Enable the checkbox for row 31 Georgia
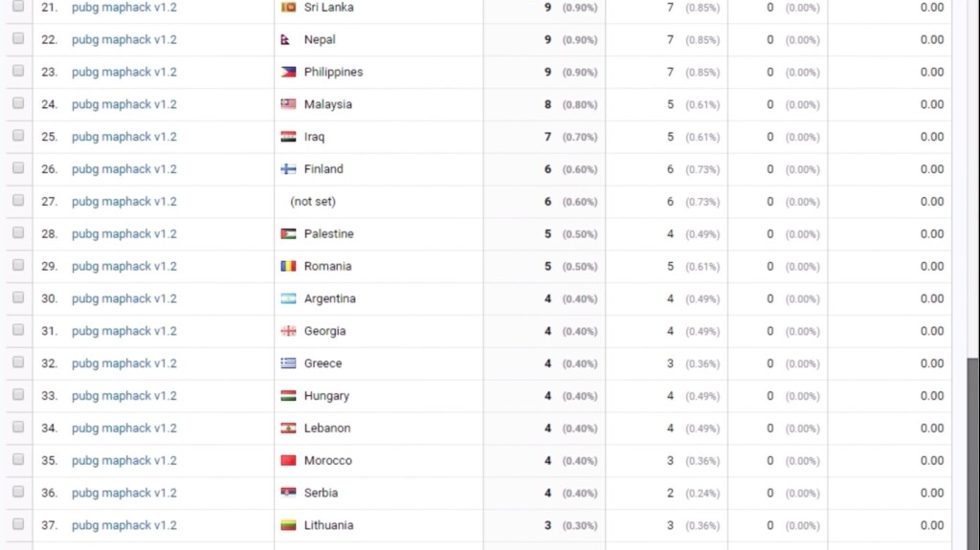Viewport: 980px width, 550px height. tap(18, 330)
